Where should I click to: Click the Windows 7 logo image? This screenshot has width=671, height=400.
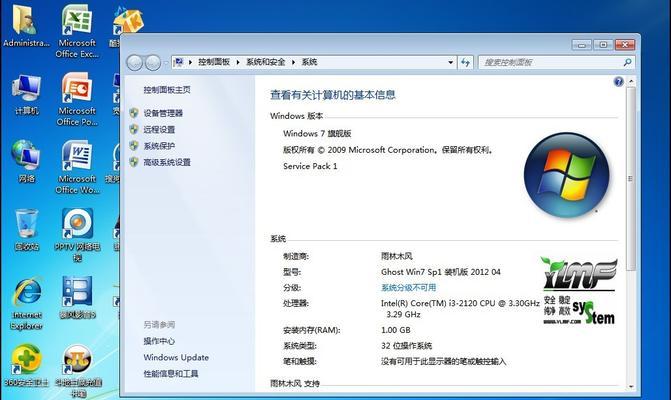tap(567, 175)
